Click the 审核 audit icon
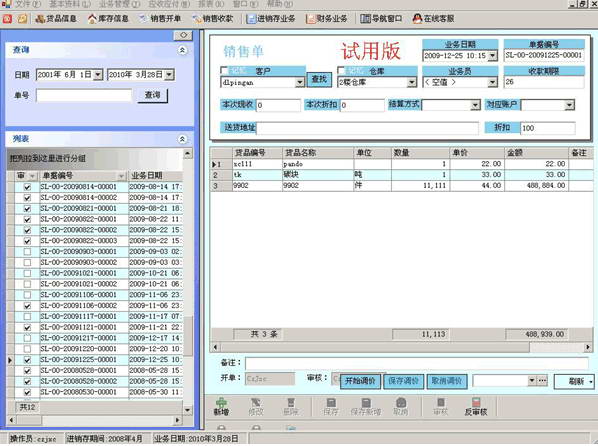Viewport: 598px width, 446px height. [x=440, y=403]
